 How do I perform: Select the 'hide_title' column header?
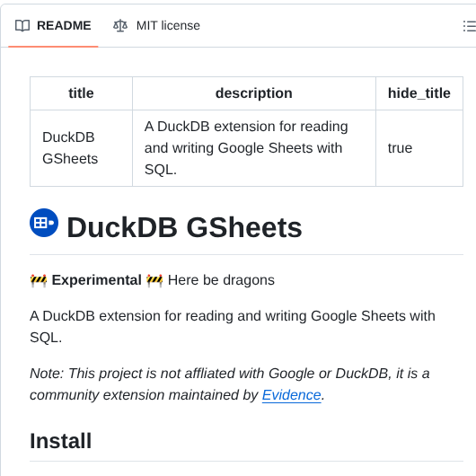[419, 93]
